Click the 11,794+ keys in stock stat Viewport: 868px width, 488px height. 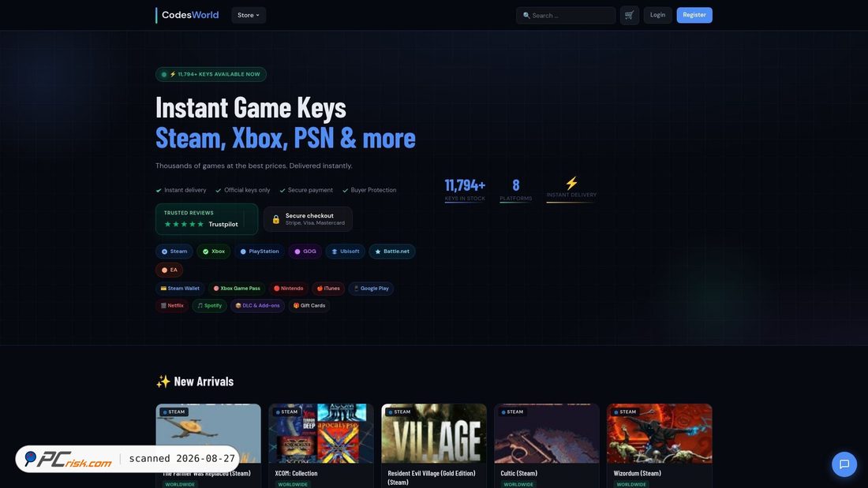(465, 190)
